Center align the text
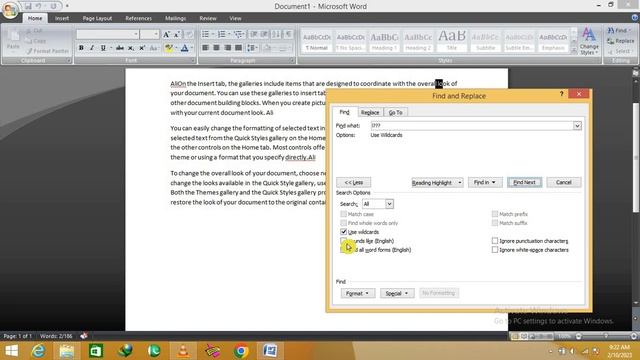640x360 pixels. coord(216,48)
